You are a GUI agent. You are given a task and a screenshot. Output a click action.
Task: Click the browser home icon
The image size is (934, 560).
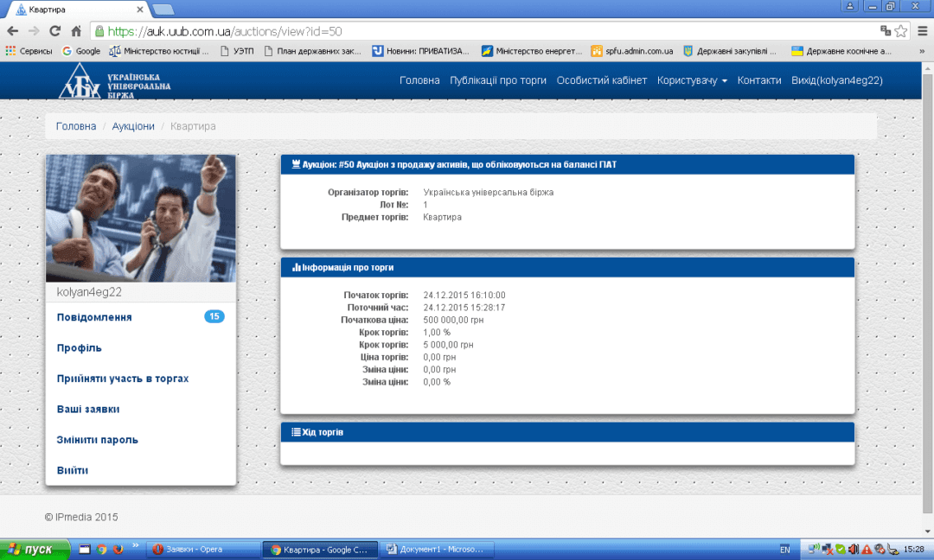point(76,31)
